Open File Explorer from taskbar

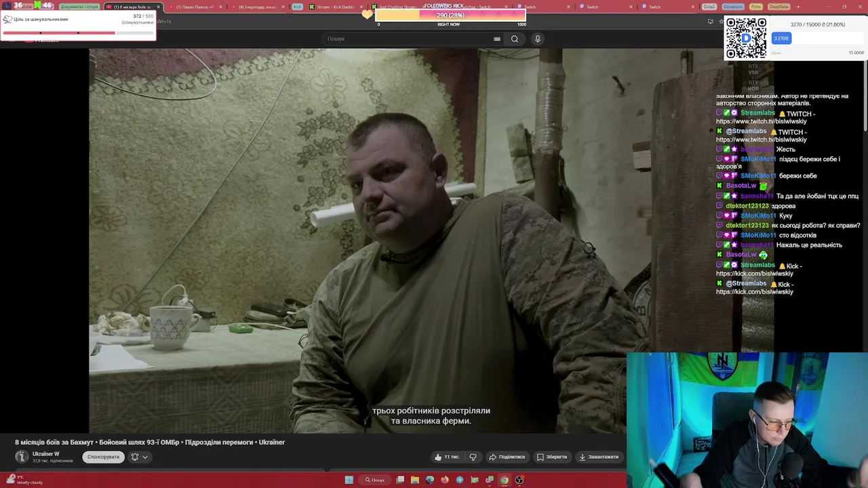(415, 480)
